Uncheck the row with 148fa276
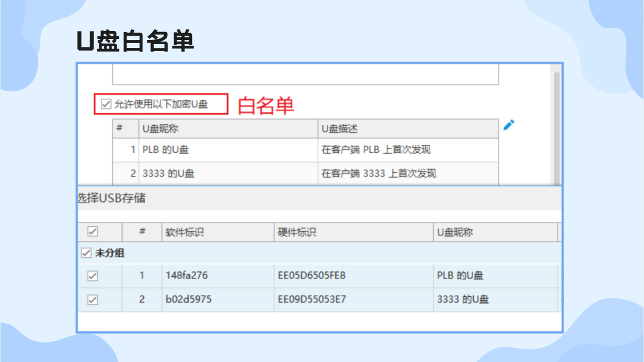This screenshot has height=362, width=644. click(x=93, y=276)
